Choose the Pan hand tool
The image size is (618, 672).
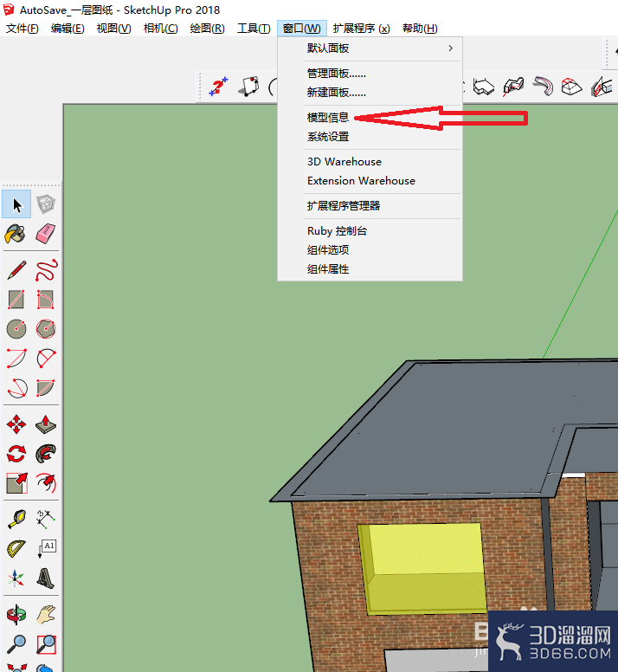click(46, 615)
